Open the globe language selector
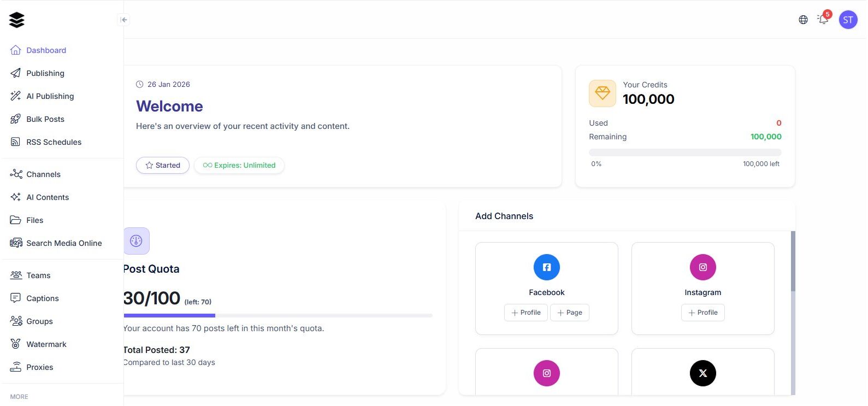868x406 pixels. [x=803, y=20]
